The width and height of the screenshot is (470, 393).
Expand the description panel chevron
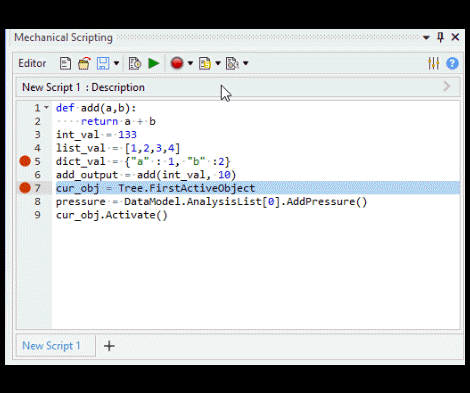(x=447, y=87)
